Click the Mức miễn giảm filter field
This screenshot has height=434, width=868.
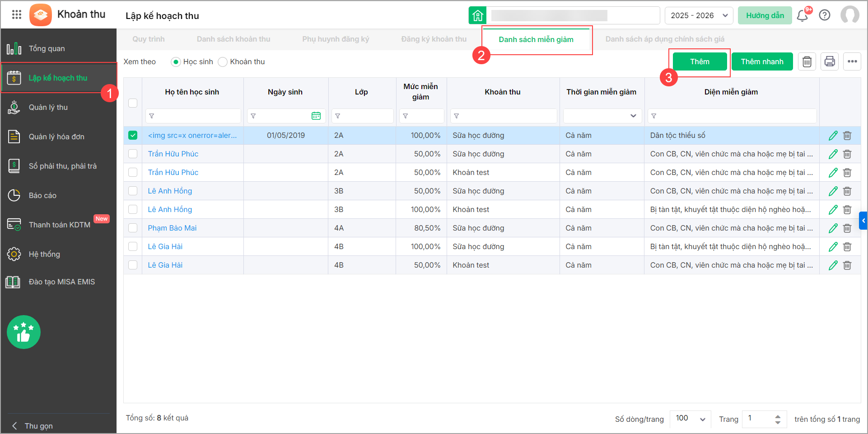421,116
